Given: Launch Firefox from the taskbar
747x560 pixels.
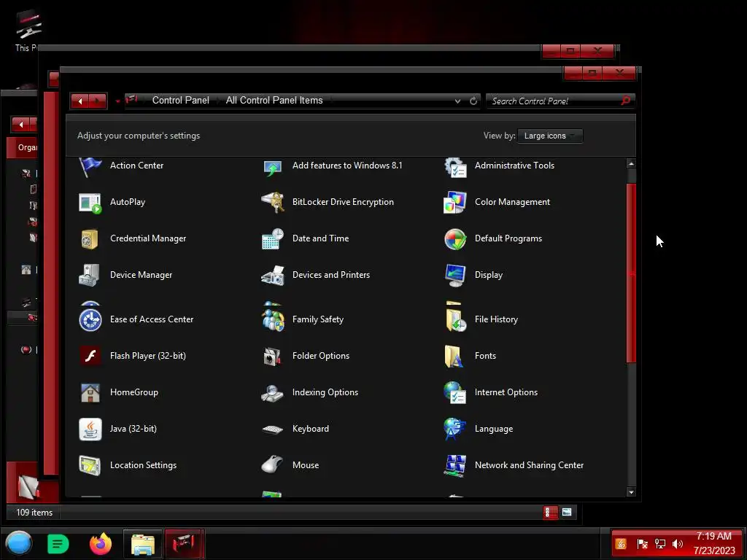Looking at the screenshot, I should (x=101, y=544).
